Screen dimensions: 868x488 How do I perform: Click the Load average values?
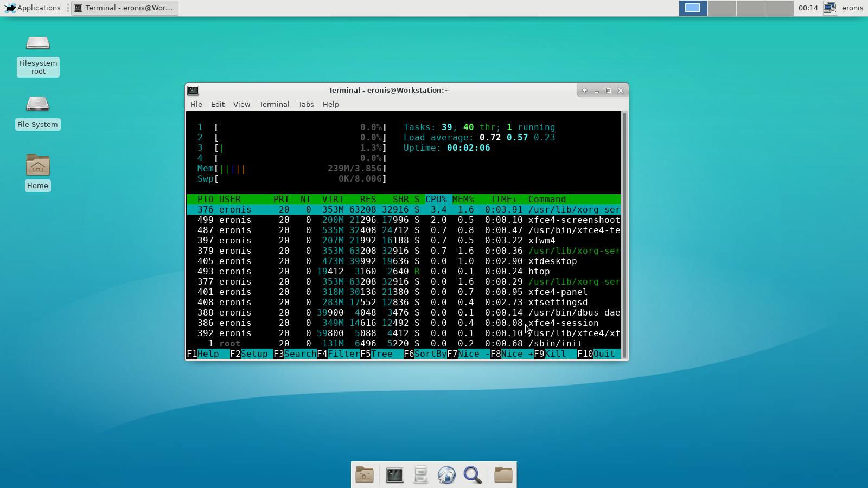pyautogui.click(x=517, y=137)
